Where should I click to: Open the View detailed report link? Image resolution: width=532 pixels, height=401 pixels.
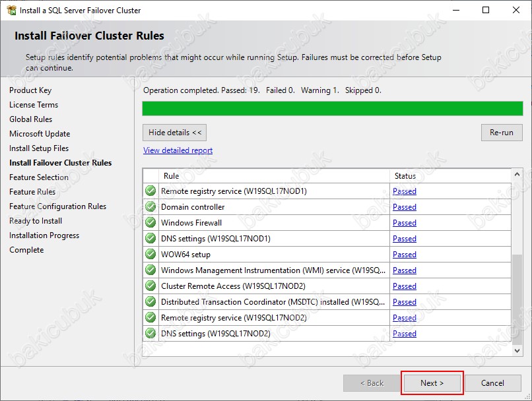click(x=178, y=150)
